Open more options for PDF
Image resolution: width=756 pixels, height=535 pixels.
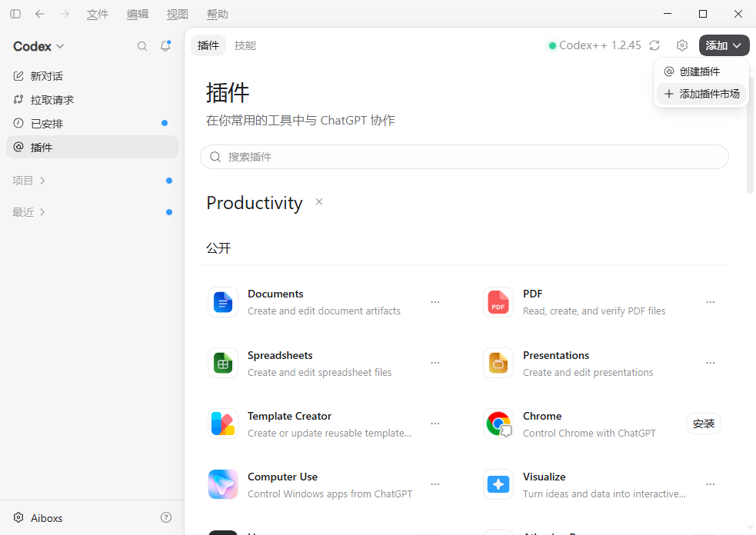tap(710, 302)
